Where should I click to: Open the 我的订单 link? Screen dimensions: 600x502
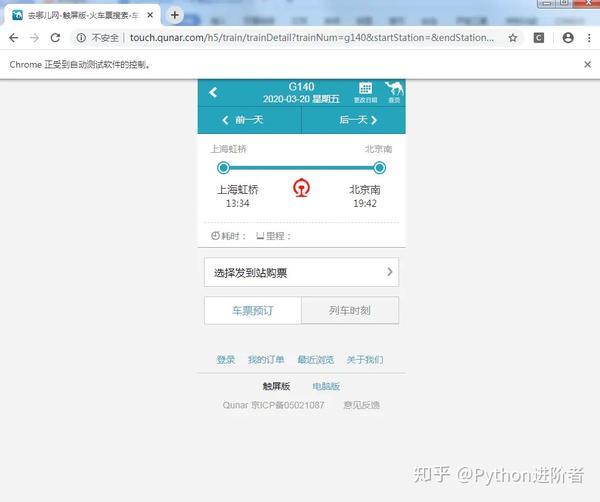pyautogui.click(x=266, y=359)
